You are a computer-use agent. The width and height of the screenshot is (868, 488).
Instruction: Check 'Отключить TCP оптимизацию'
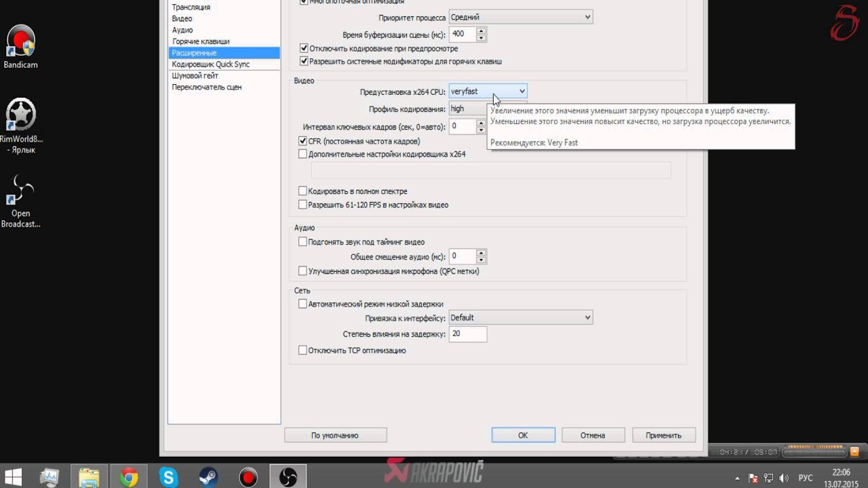tap(303, 350)
